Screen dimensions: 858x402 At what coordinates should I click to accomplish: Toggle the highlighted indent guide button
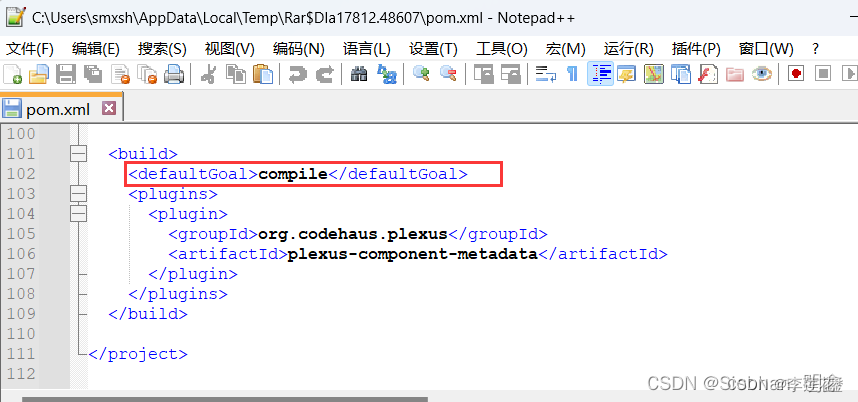[600, 74]
